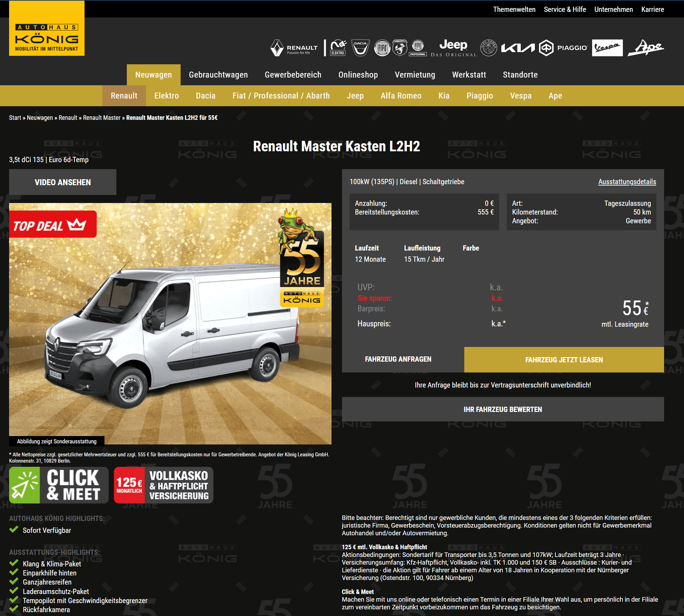Screen dimensions: 684x616
Task: Open the 55 Jahre frog anniversary badge
Action: tap(301, 259)
